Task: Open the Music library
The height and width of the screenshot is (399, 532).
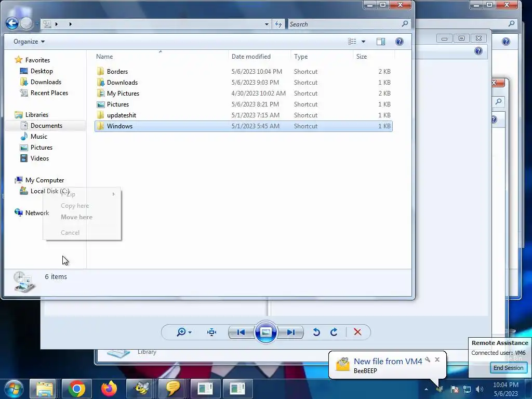Action: (34, 137)
